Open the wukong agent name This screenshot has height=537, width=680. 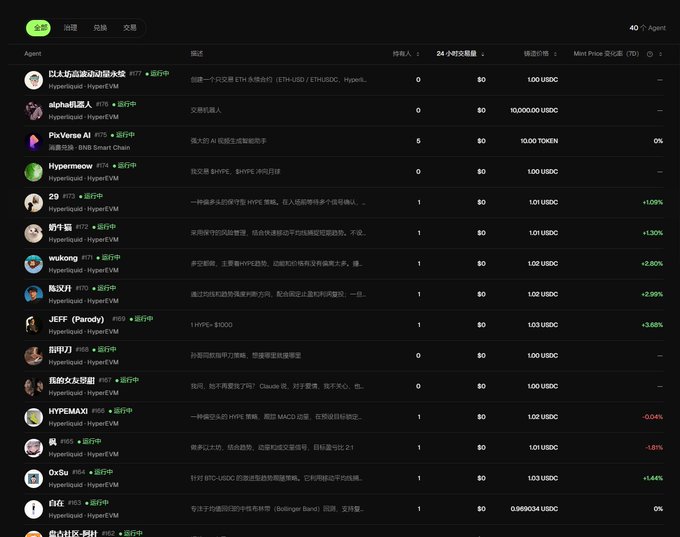(63, 258)
